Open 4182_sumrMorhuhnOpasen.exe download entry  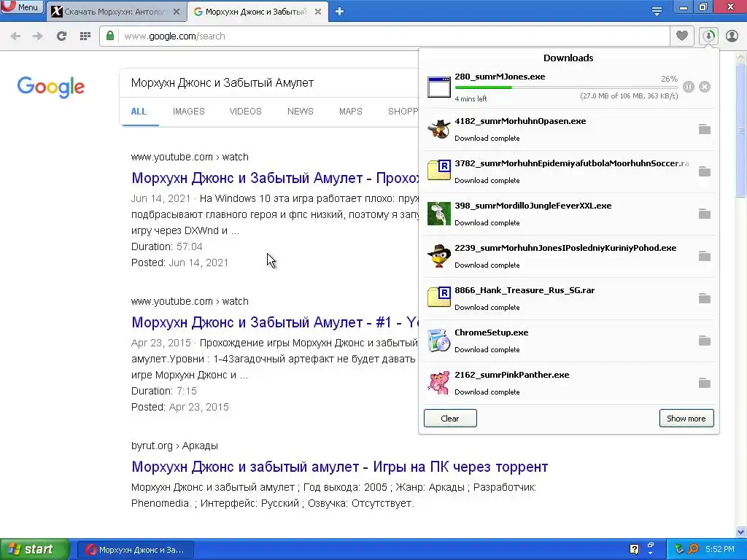click(x=569, y=130)
